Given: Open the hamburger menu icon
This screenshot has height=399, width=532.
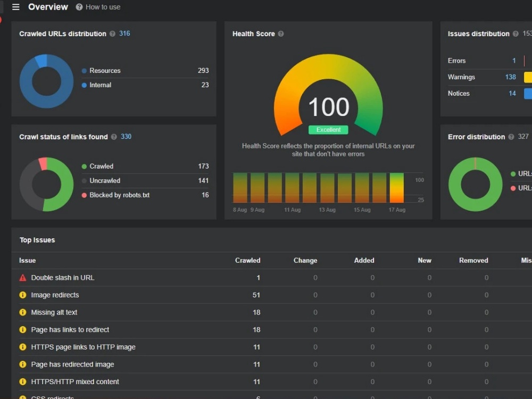Looking at the screenshot, I should click(15, 7).
